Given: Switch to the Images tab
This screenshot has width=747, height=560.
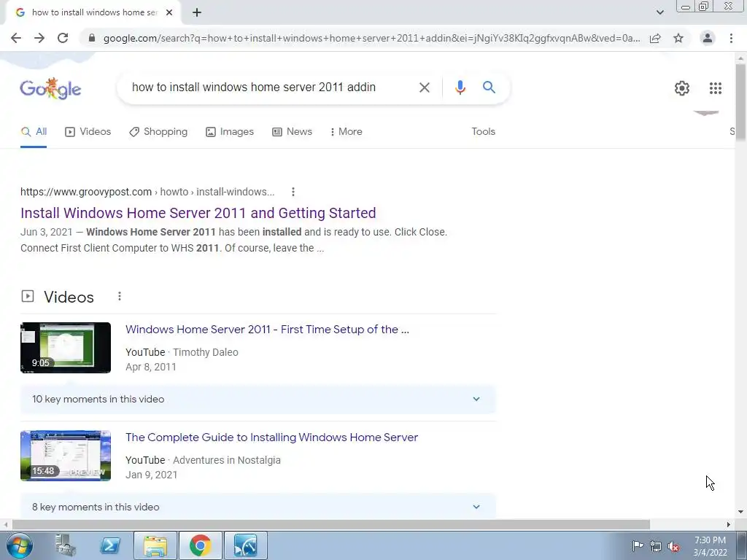Looking at the screenshot, I should 230,132.
